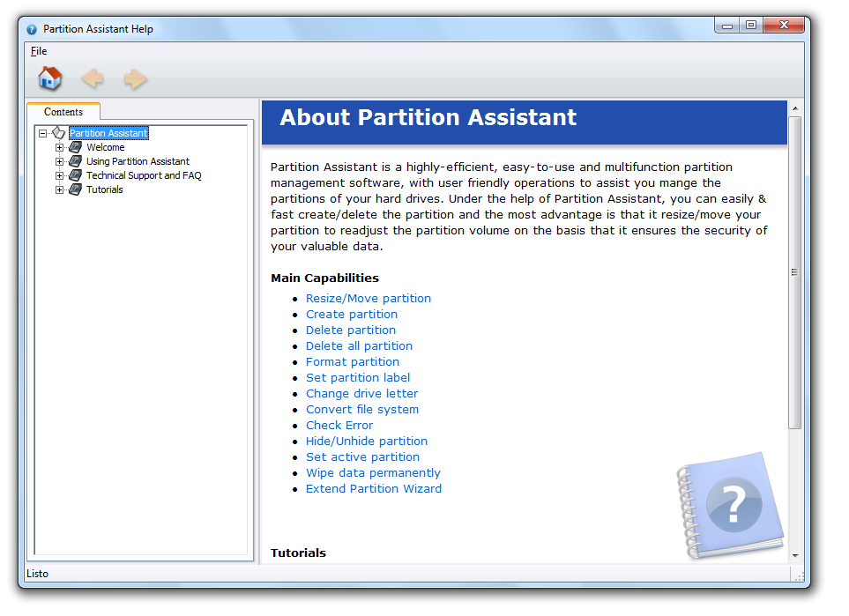Open the Format partition link
This screenshot has height=616, width=849.
tap(353, 361)
